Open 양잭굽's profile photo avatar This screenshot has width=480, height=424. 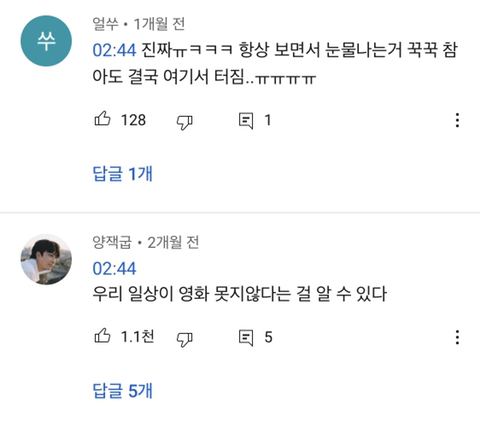click(x=46, y=259)
